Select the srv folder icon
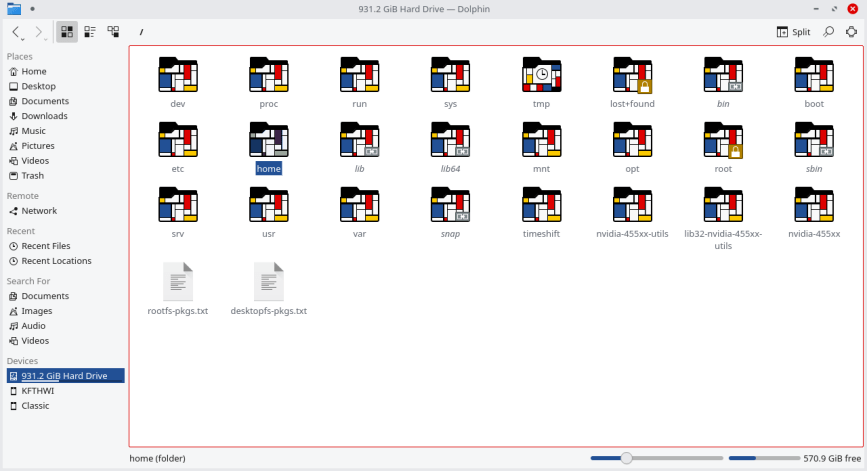This screenshot has height=471, width=867. 178,205
